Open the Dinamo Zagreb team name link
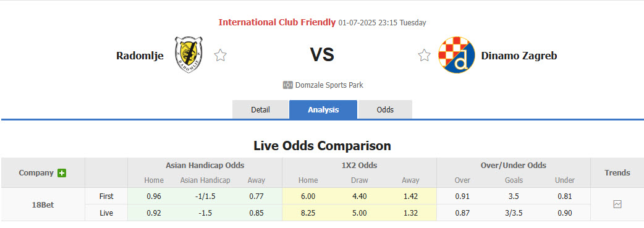Viewport: 644px width, 228px height. pyautogui.click(x=519, y=56)
